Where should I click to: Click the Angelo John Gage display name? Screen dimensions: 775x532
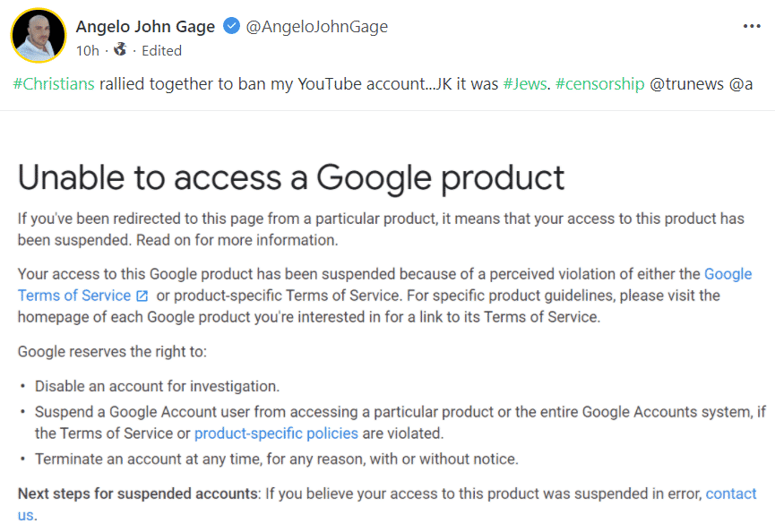[x=145, y=26]
